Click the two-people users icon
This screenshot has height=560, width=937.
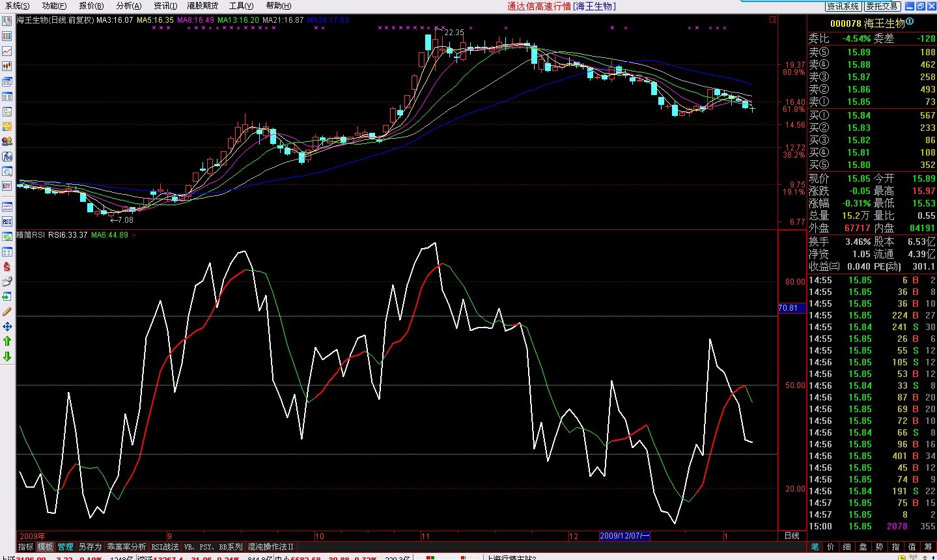7,141
